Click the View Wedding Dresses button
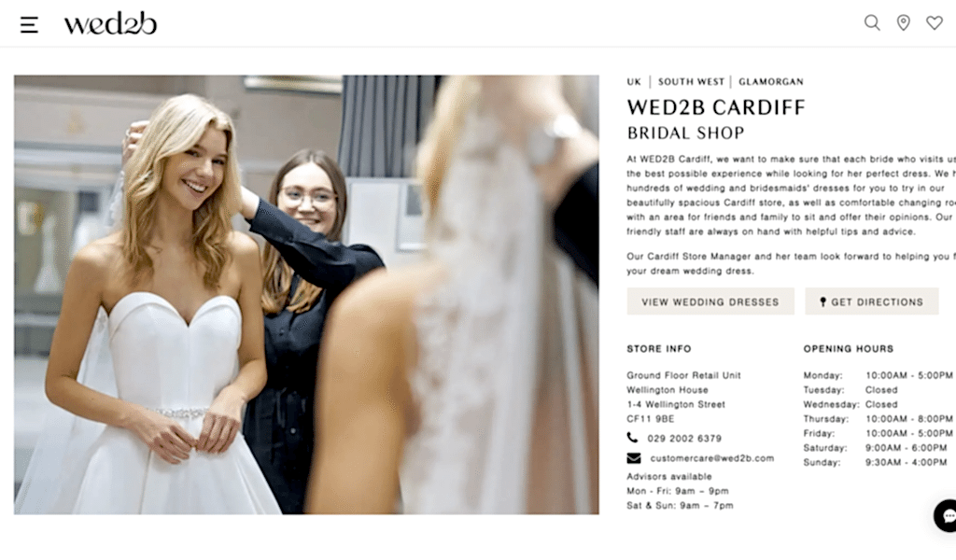This screenshot has height=560, width=956. [710, 301]
